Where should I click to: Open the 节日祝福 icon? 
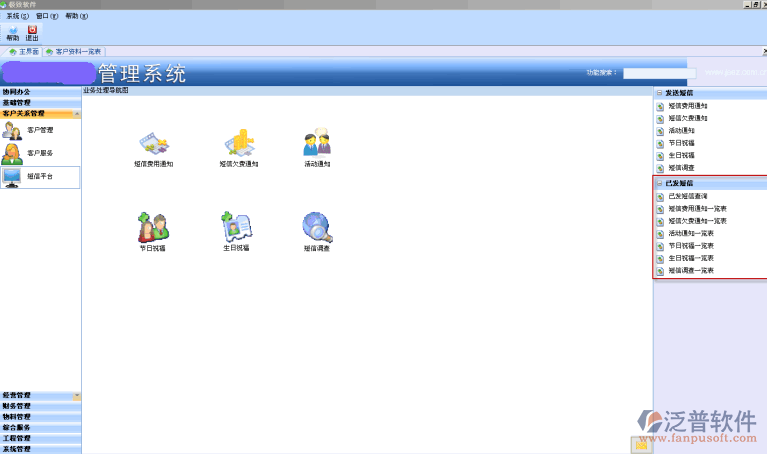(153, 228)
